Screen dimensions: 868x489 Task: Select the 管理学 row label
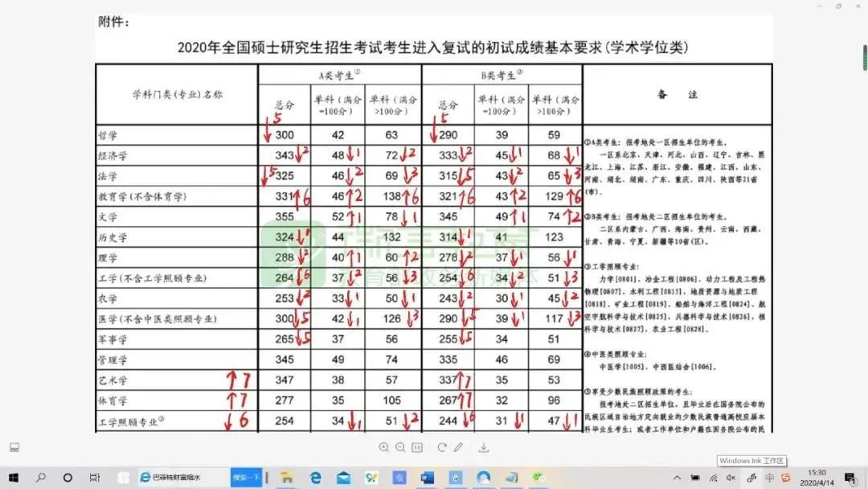(113, 360)
